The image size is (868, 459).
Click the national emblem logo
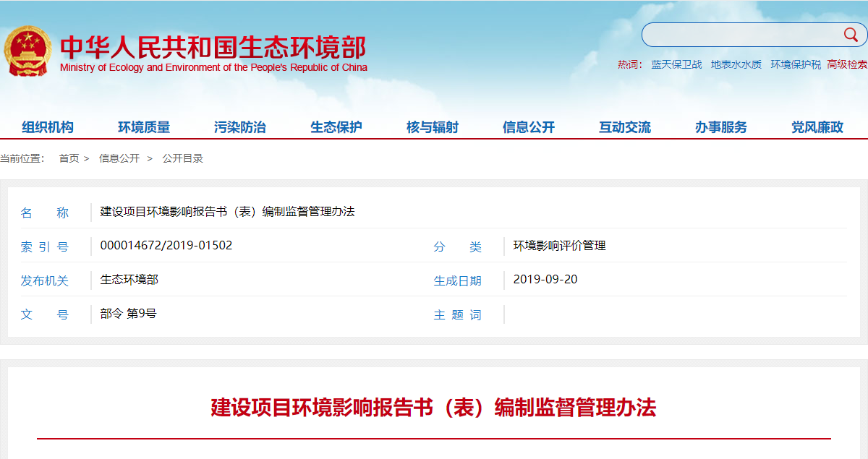(27, 51)
